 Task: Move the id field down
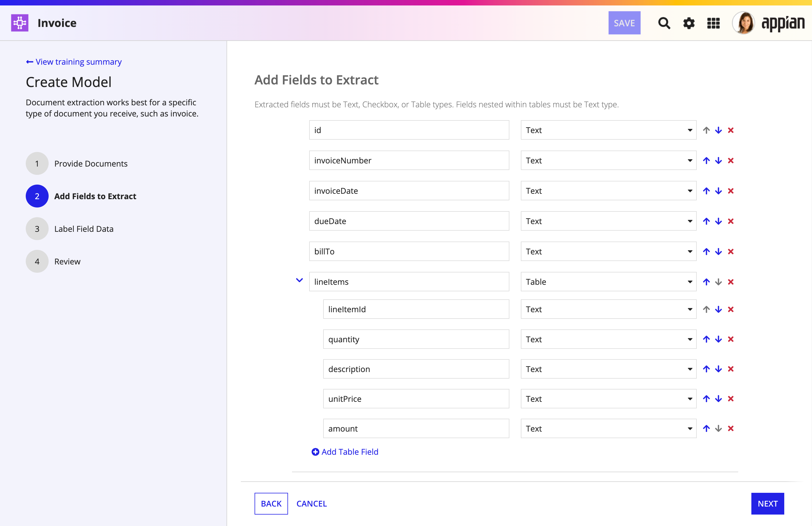(718, 130)
